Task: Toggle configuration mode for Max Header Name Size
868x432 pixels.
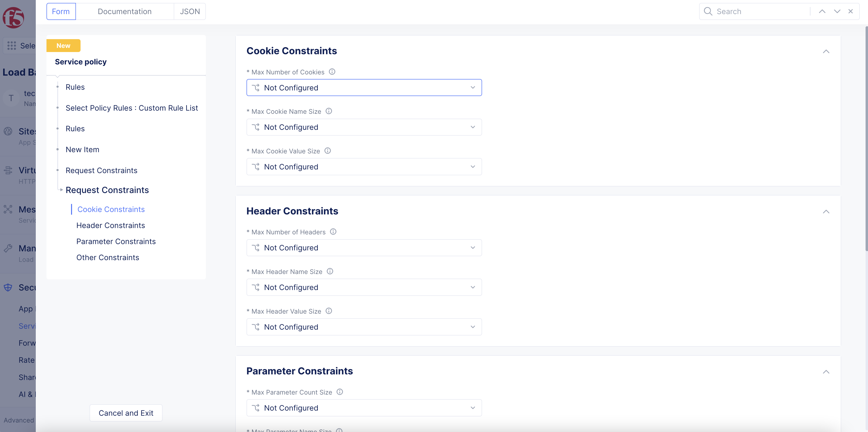Action: click(257, 287)
